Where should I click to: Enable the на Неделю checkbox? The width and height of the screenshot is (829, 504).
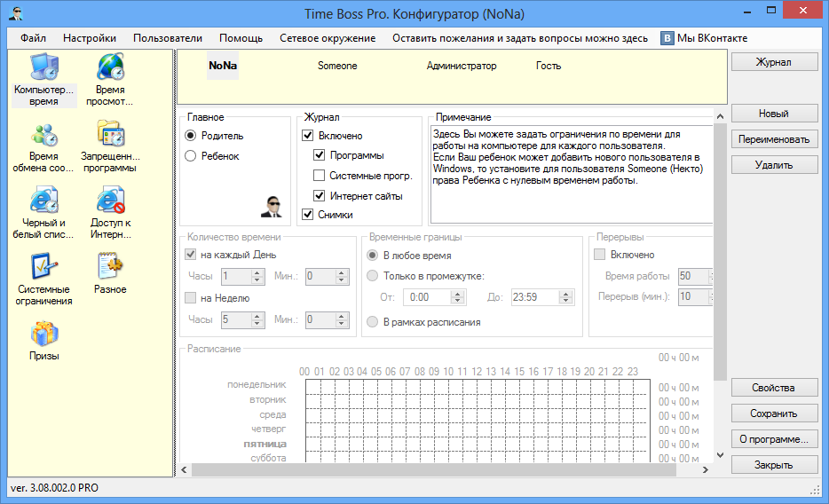click(x=190, y=298)
